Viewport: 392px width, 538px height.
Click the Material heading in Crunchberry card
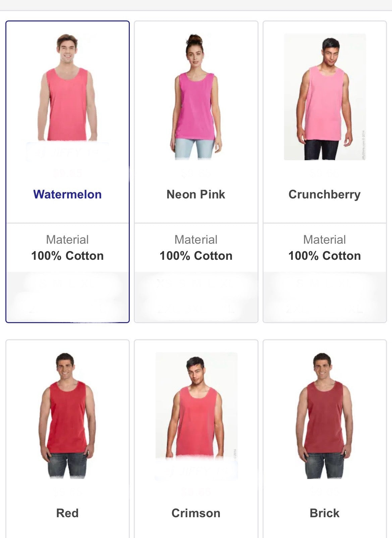(x=325, y=240)
